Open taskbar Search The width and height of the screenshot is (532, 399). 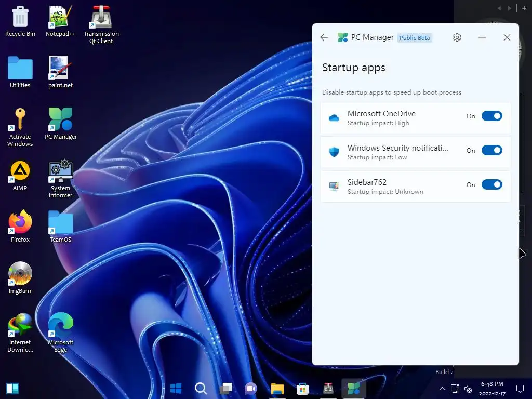coord(201,389)
